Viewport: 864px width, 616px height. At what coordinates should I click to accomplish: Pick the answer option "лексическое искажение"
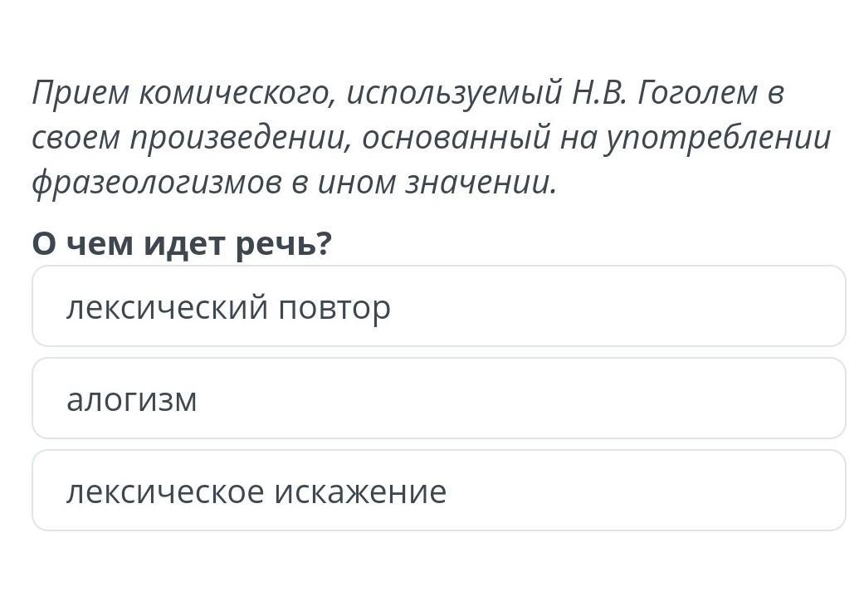pos(438,491)
